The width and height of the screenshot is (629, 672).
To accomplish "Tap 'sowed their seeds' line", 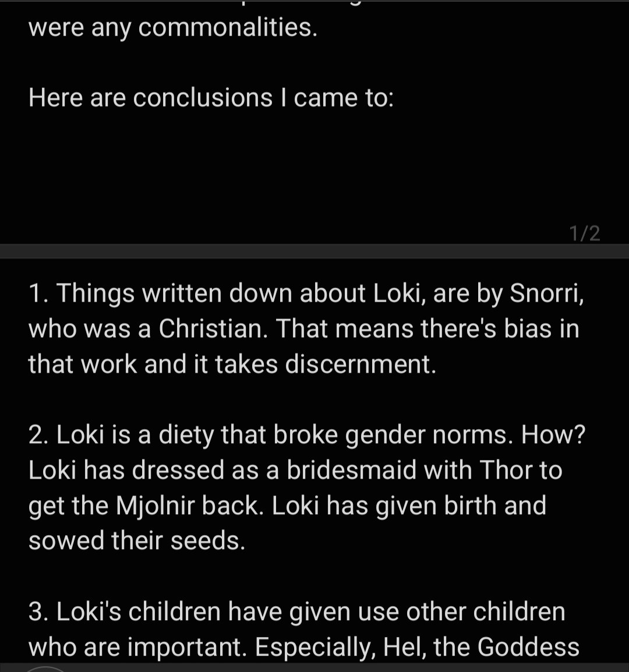I will (137, 541).
